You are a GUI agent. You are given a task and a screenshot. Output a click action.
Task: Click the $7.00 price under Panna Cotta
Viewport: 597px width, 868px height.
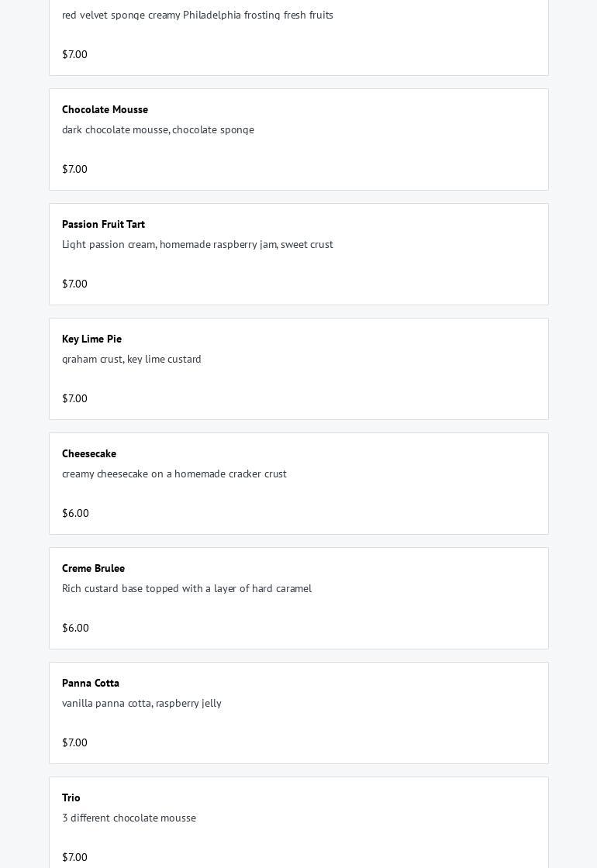74,742
